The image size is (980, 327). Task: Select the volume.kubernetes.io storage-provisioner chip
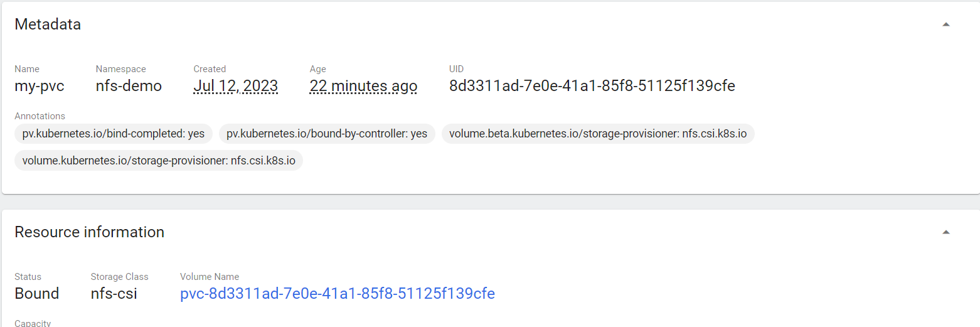tap(159, 161)
